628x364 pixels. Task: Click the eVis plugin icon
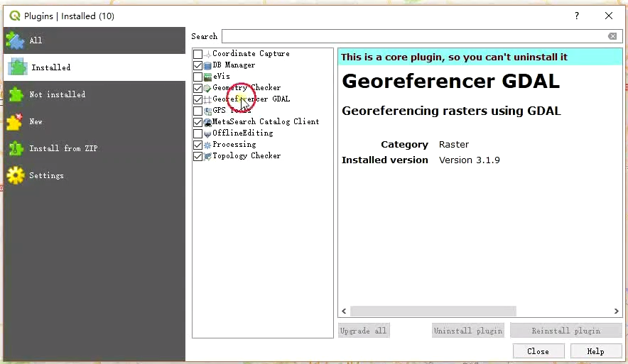207,77
